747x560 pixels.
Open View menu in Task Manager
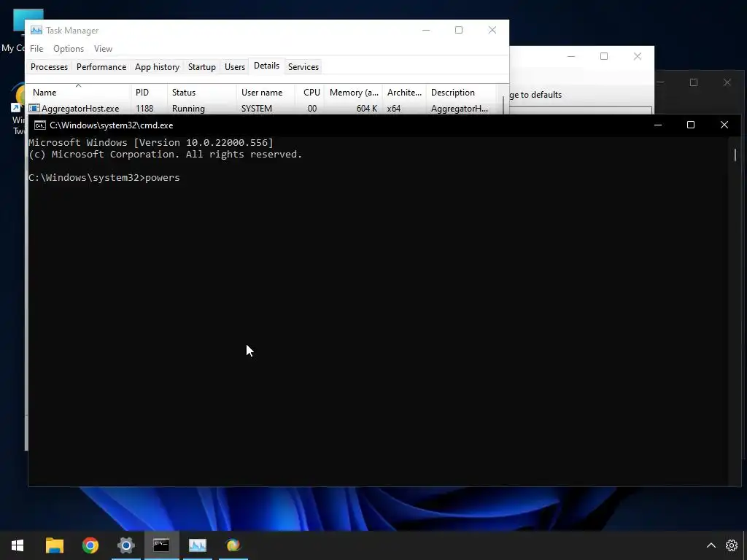click(x=103, y=49)
